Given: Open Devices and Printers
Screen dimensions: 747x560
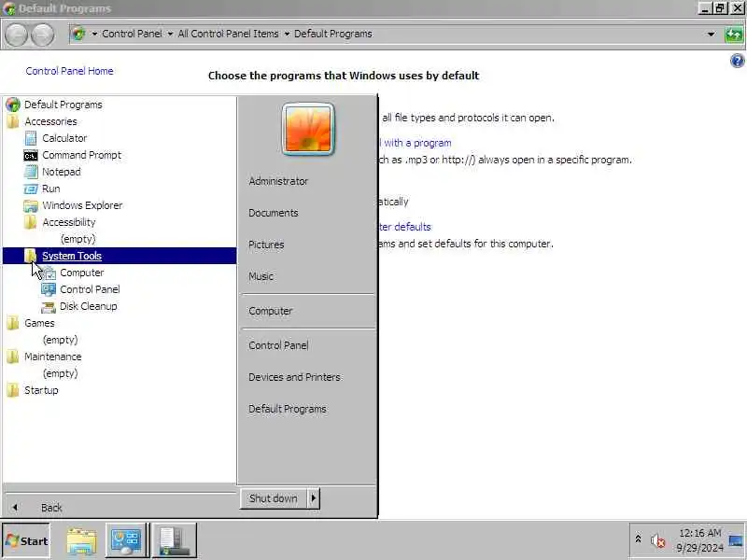Looking at the screenshot, I should [x=294, y=377].
